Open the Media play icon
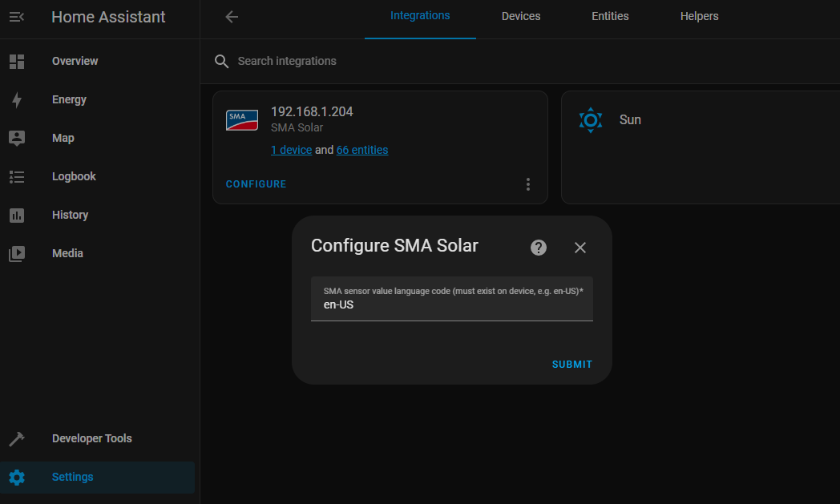The width and height of the screenshot is (840, 504). click(x=17, y=254)
